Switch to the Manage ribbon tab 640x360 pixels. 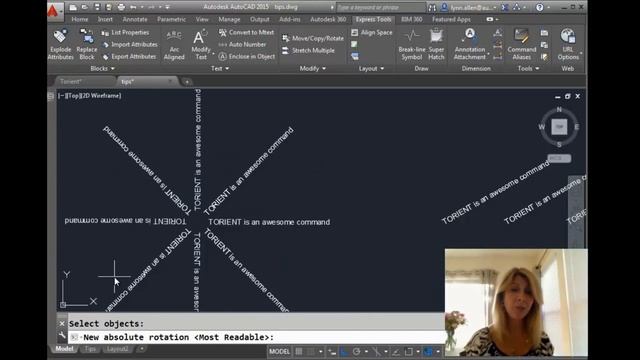coord(229,19)
